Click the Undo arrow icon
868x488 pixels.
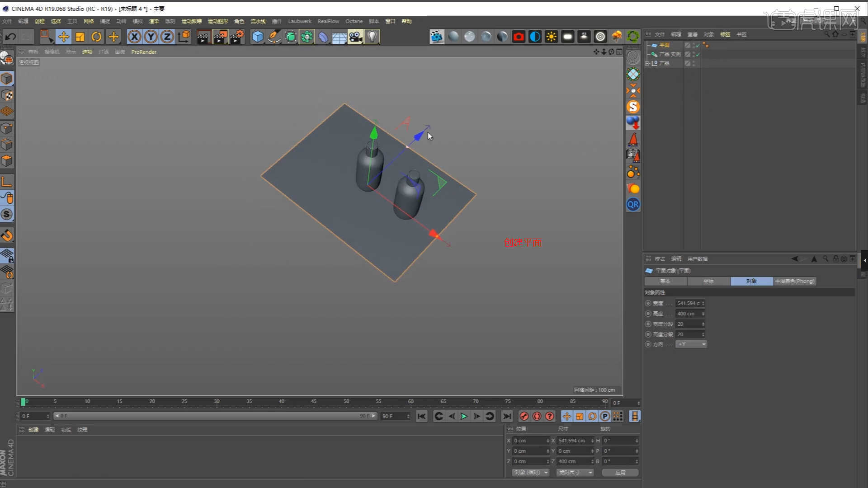pos(11,37)
